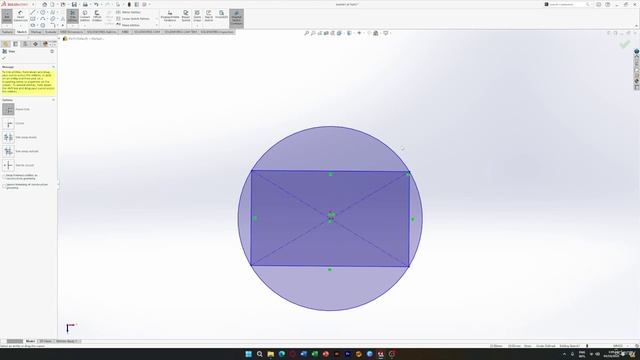Collapse the Message section
Viewport: 640px width, 360px height.
pos(53,67)
